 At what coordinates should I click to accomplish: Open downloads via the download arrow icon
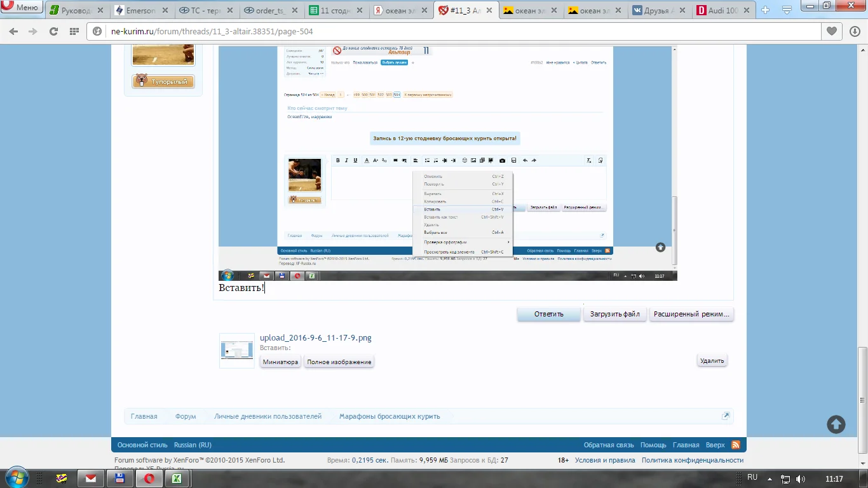click(854, 32)
